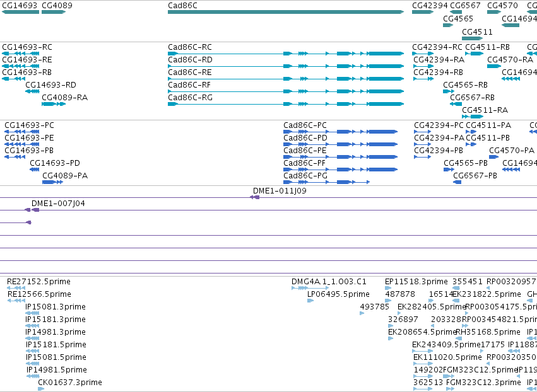Select the CG4089 gene feature
The image size is (537, 392).
pos(54,12)
